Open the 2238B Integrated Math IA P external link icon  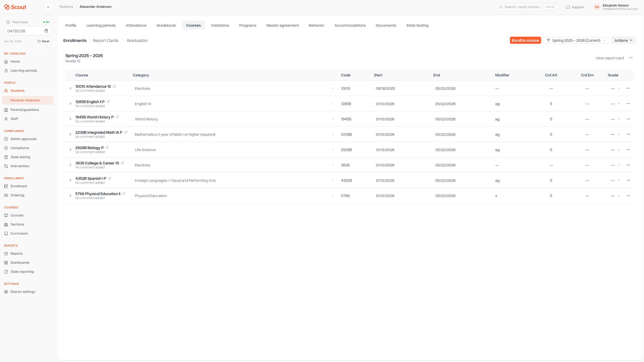coord(126,132)
